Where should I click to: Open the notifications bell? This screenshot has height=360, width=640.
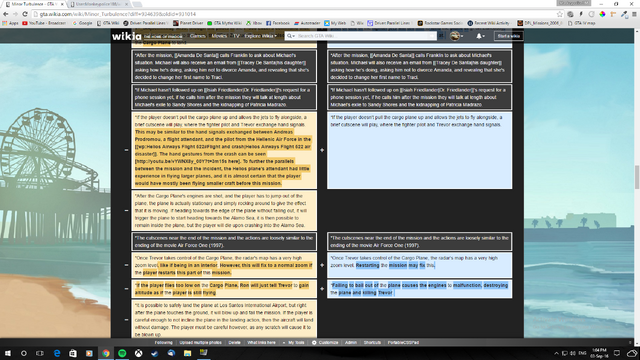click(480, 36)
